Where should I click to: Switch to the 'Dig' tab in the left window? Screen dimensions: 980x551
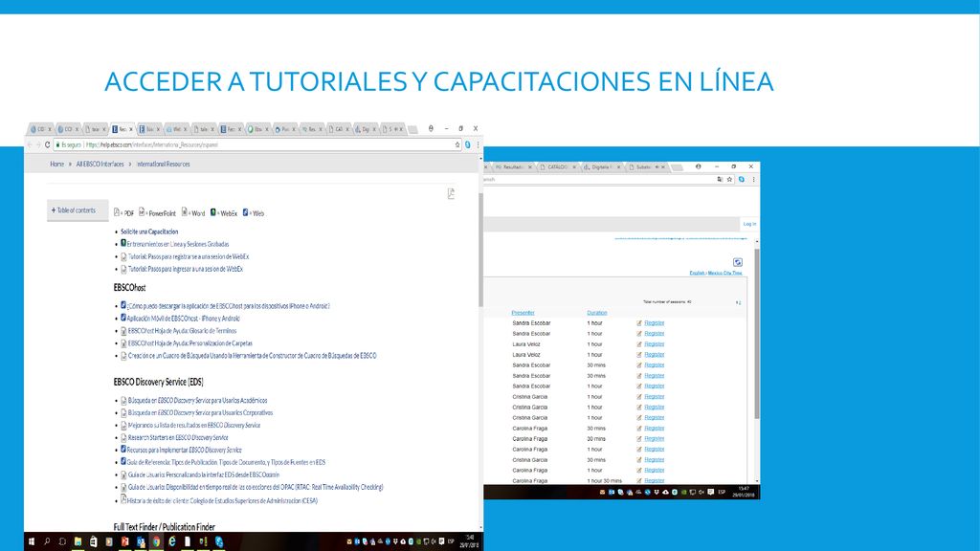point(365,129)
